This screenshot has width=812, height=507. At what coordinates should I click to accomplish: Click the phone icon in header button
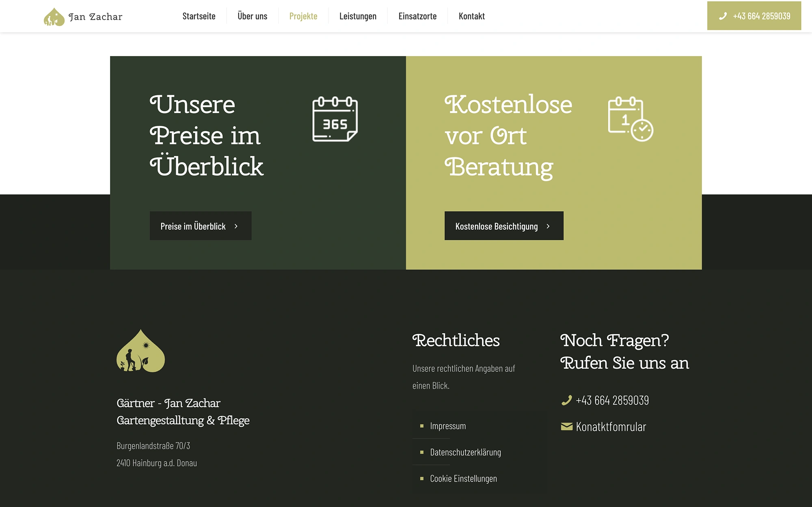tap(723, 16)
